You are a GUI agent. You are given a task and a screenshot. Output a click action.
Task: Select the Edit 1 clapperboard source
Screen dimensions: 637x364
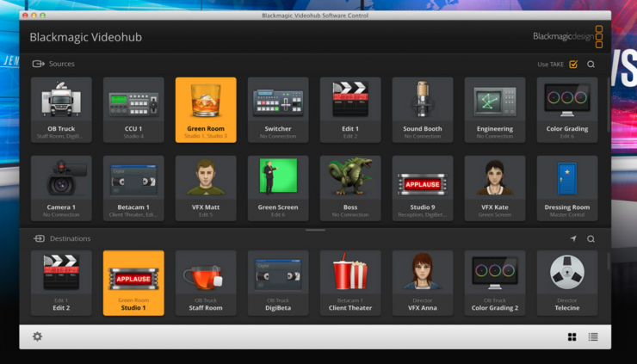(x=350, y=109)
